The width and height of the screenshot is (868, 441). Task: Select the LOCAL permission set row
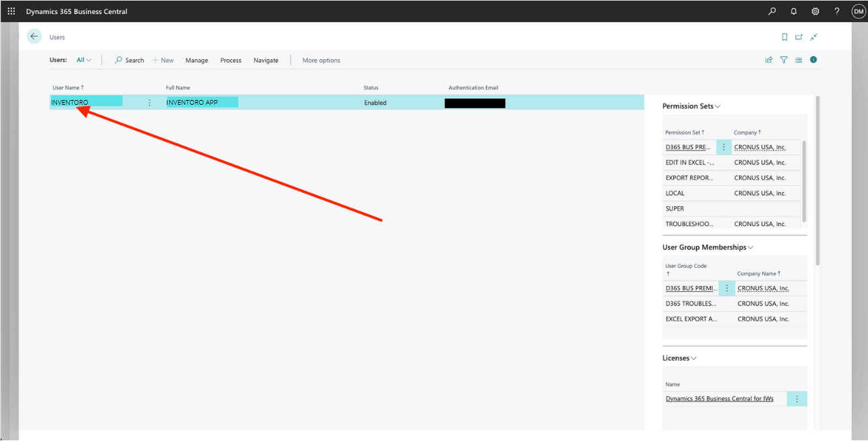click(x=732, y=193)
